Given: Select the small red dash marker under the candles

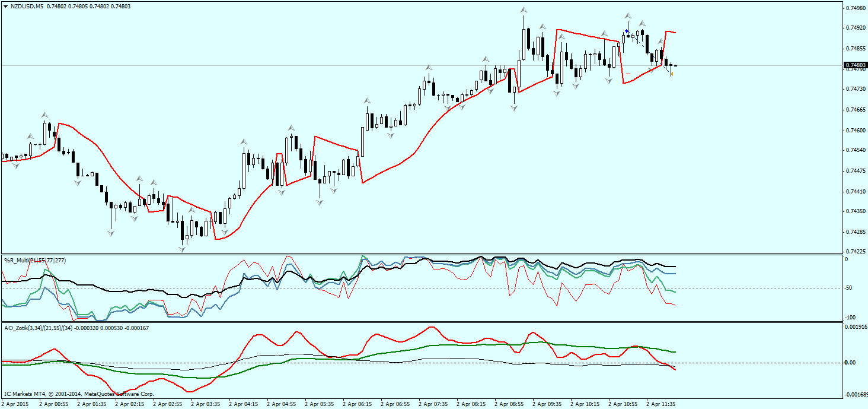Looking at the screenshot, I should pyautogui.click(x=628, y=74).
